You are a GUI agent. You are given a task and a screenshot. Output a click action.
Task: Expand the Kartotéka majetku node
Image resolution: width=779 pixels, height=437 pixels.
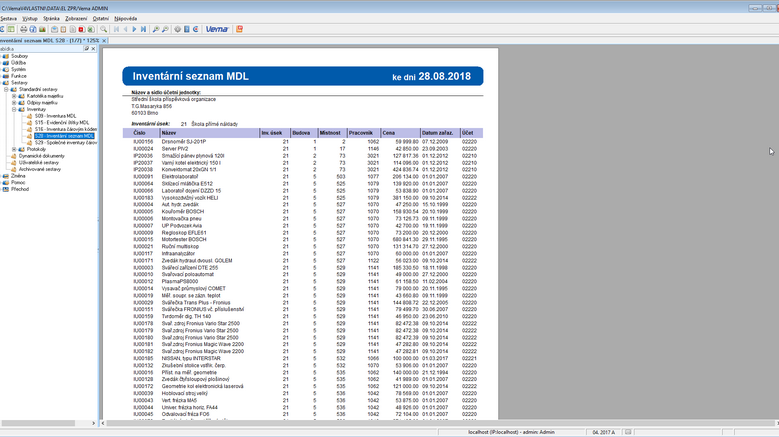[x=14, y=95]
